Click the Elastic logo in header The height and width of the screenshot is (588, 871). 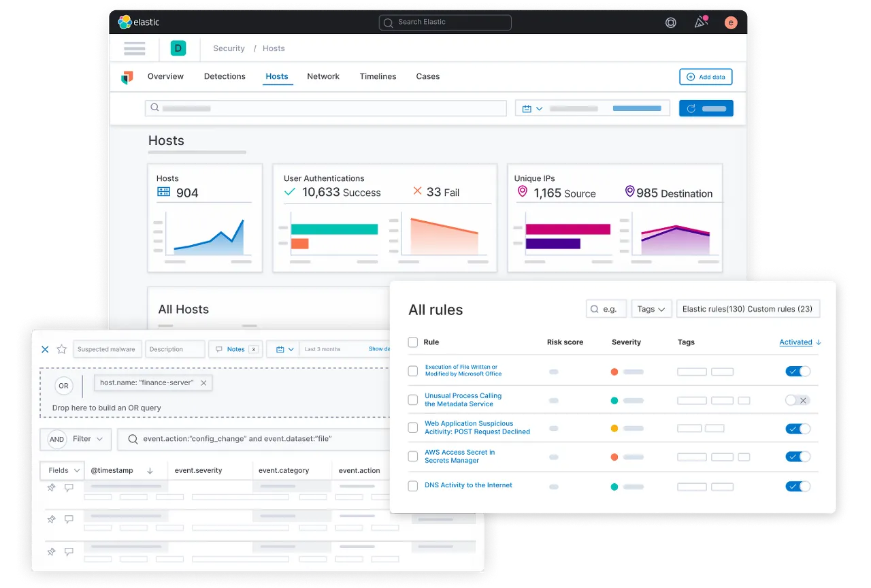(x=139, y=22)
